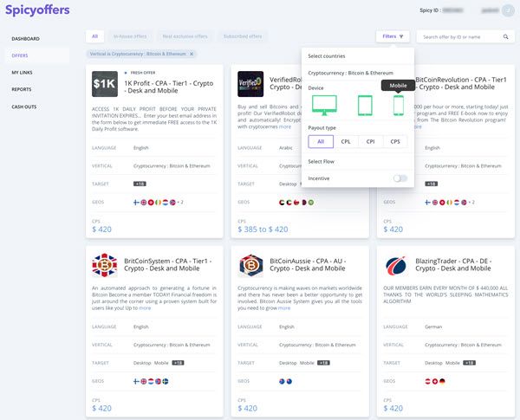
Task: Open the BitCoinRevolution offer title
Action: click(461, 83)
